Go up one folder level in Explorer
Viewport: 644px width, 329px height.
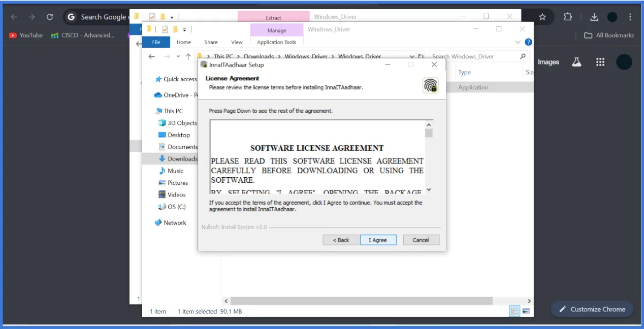[188, 56]
